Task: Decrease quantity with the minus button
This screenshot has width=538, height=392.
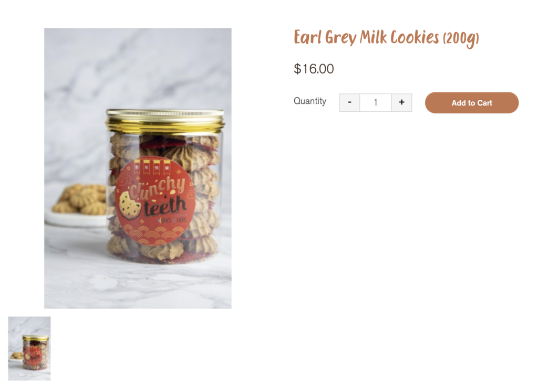Action: click(349, 102)
